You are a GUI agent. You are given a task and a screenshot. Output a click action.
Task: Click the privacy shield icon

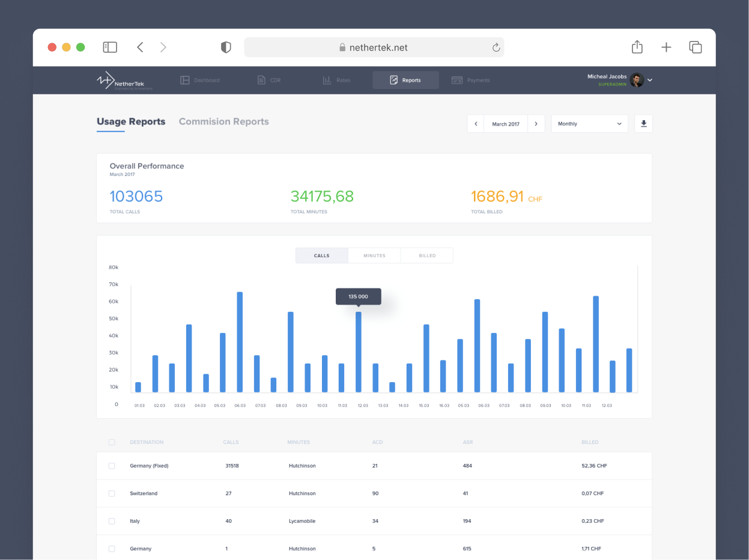click(226, 47)
